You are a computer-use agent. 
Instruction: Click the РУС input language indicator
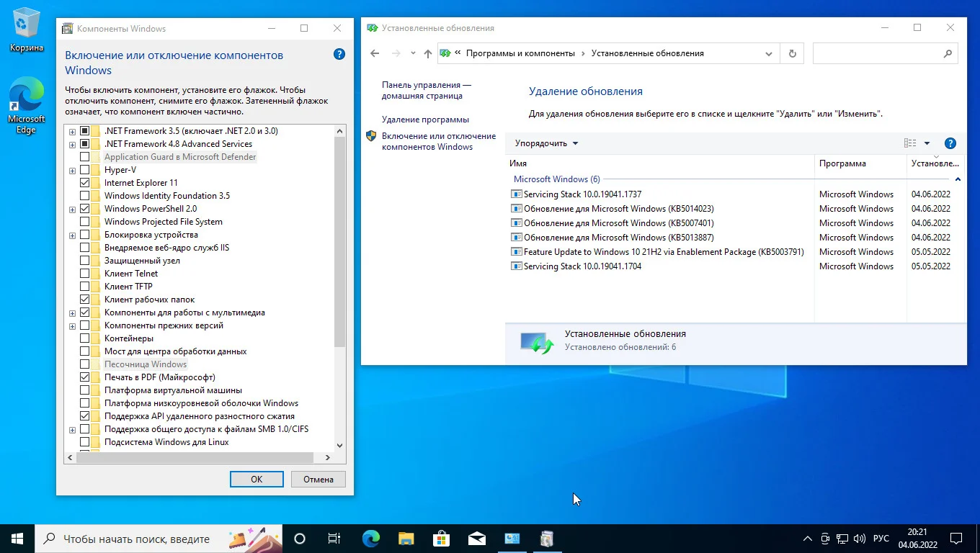(881, 539)
